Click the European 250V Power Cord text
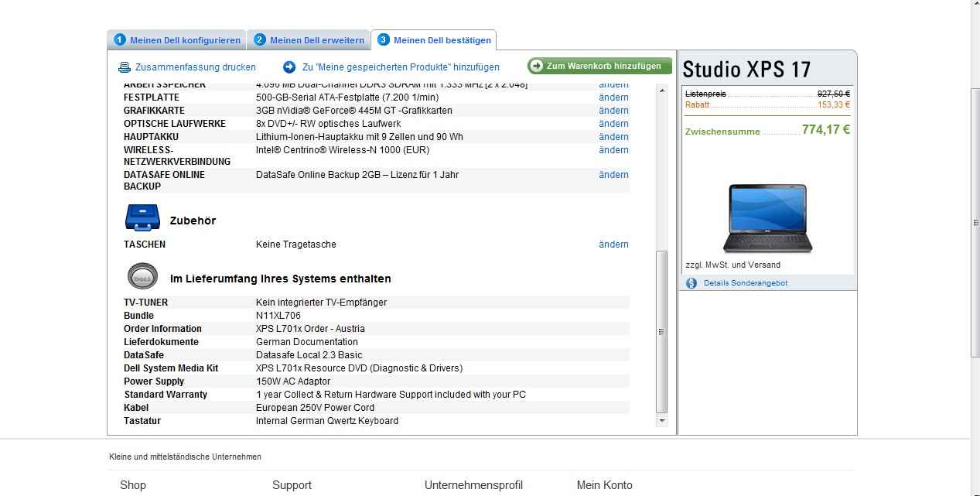This screenshot has width=980, height=496. tap(315, 408)
